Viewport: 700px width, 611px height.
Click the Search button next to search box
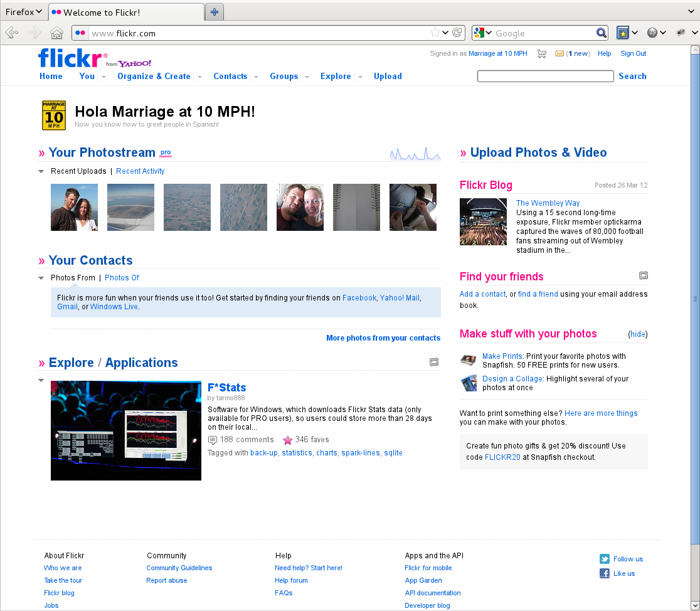632,77
